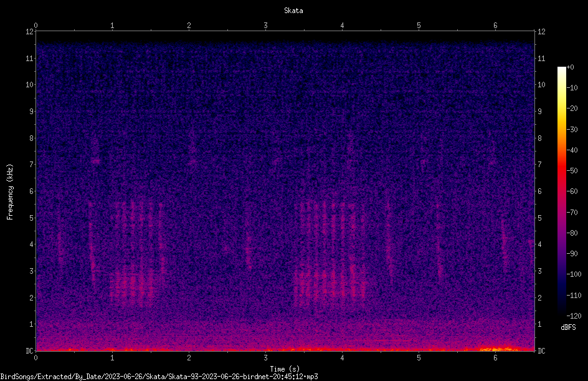Click the '5' label on the top time axis

[419, 26]
